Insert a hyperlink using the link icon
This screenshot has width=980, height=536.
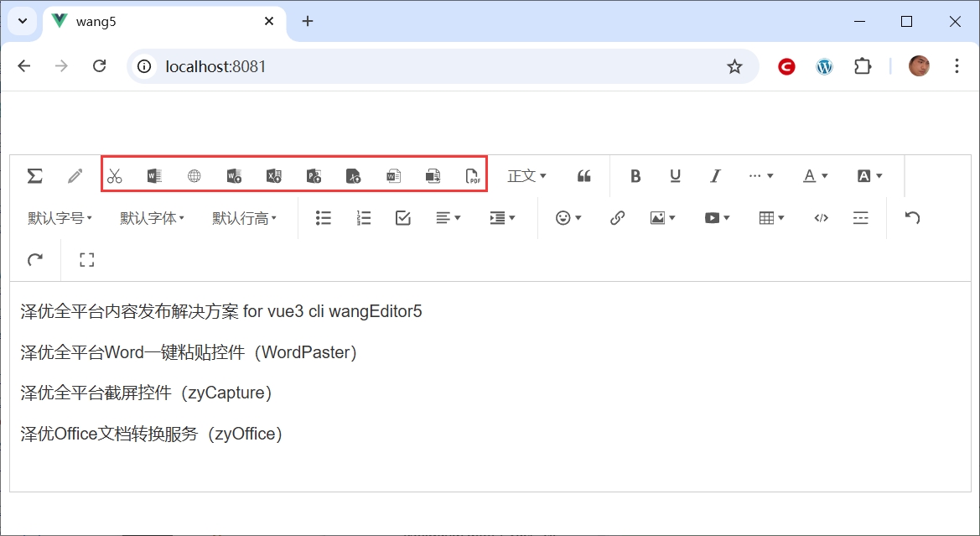(618, 218)
